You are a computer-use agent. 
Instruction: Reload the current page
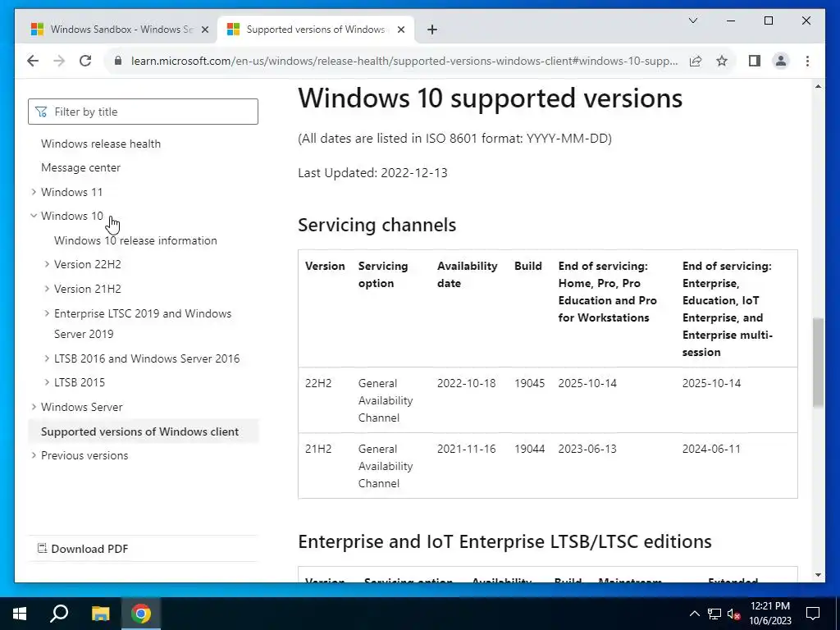[85, 61]
